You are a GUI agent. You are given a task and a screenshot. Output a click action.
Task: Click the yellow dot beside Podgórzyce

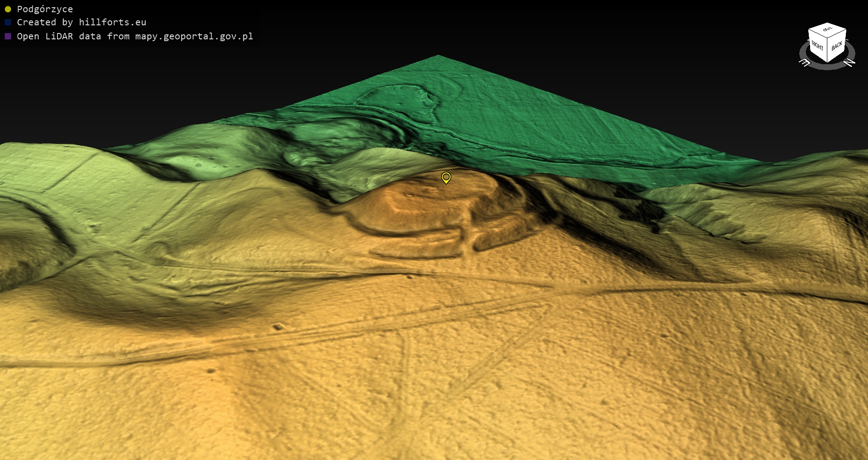point(8,9)
